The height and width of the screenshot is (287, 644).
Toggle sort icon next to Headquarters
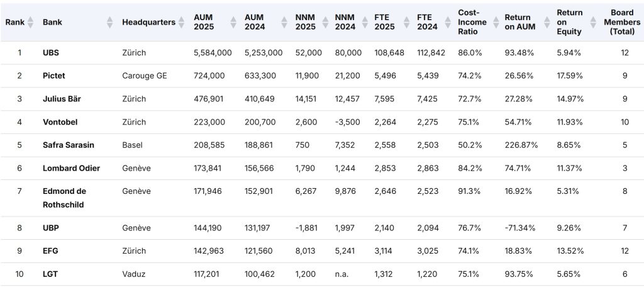click(x=182, y=22)
